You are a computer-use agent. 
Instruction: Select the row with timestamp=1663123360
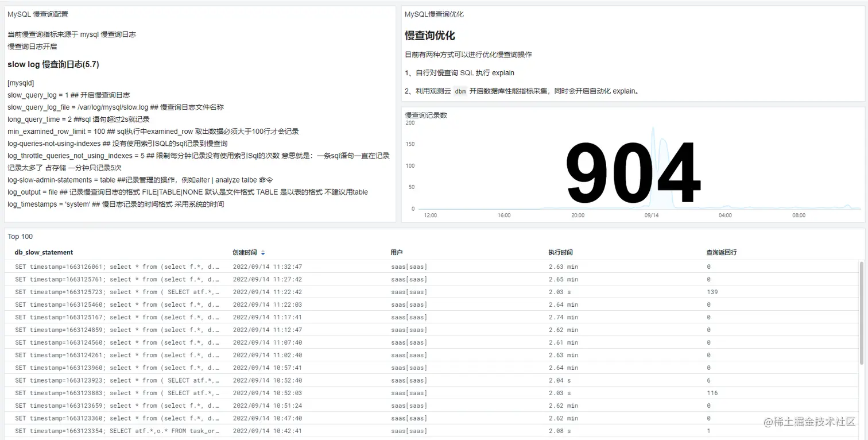[x=431, y=418]
